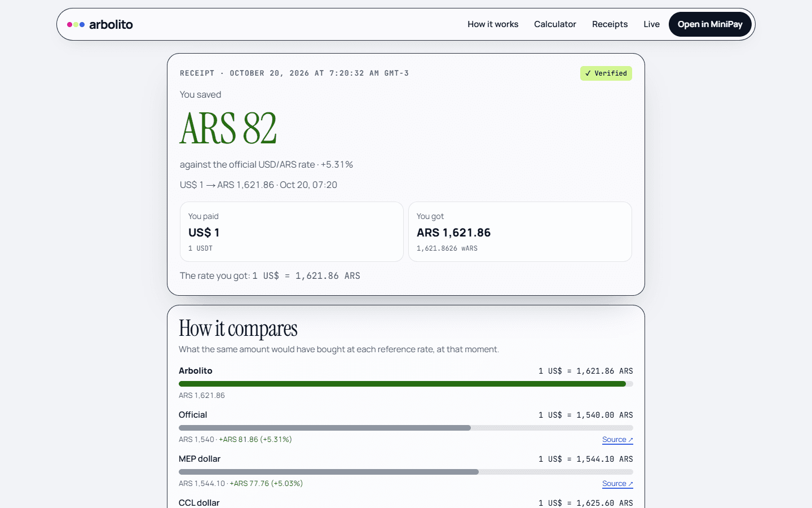This screenshot has height=508, width=812.
Task: Click the CCL dollar row label
Action: pyautogui.click(x=199, y=502)
